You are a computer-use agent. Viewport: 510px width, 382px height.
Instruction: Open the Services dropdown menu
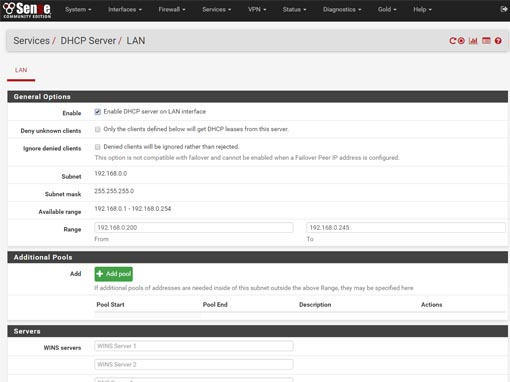pyautogui.click(x=217, y=9)
